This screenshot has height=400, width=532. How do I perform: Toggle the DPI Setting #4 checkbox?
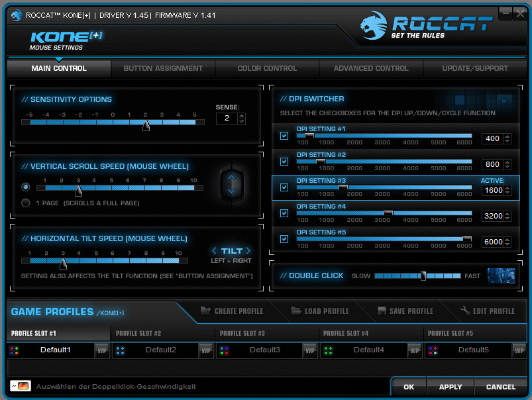[x=284, y=213]
